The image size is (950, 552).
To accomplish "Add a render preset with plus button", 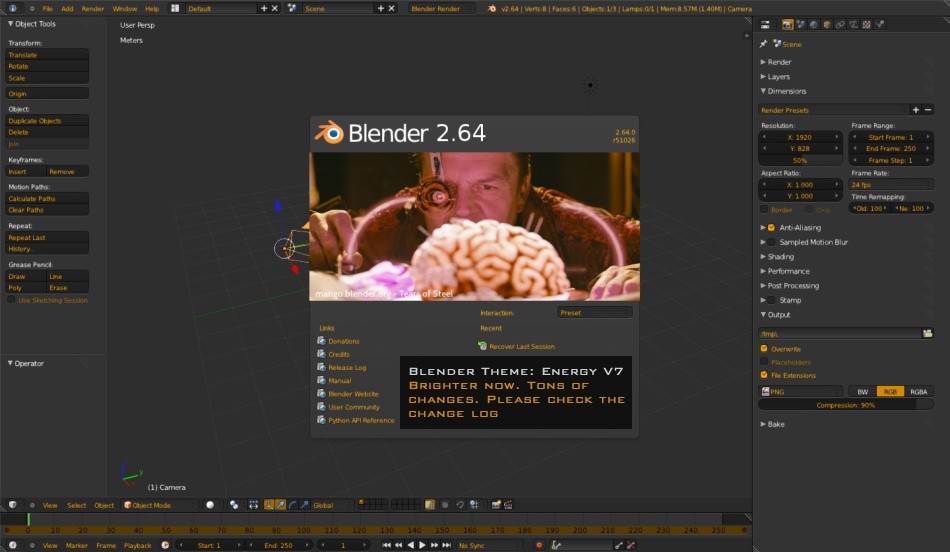I will click(x=915, y=110).
